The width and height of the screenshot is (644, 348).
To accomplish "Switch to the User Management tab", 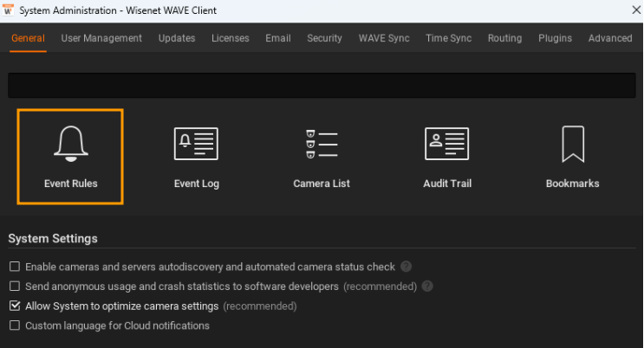I will [101, 38].
